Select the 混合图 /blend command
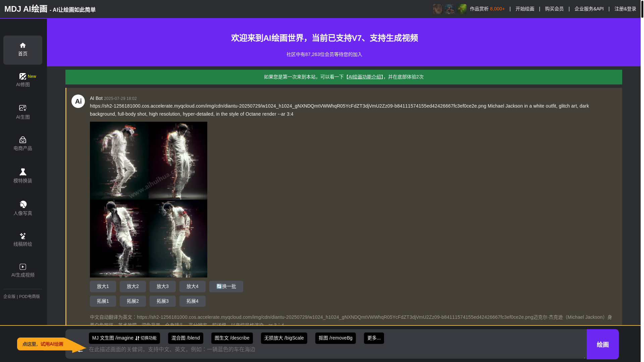This screenshot has width=644, height=362. tap(185, 338)
